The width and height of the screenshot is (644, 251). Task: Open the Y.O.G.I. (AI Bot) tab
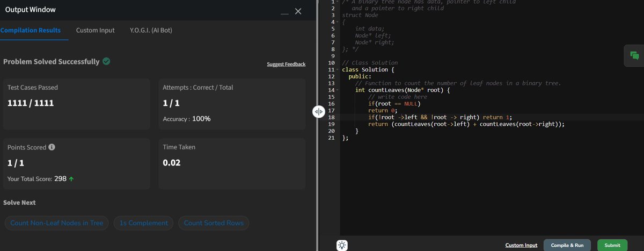(x=151, y=30)
